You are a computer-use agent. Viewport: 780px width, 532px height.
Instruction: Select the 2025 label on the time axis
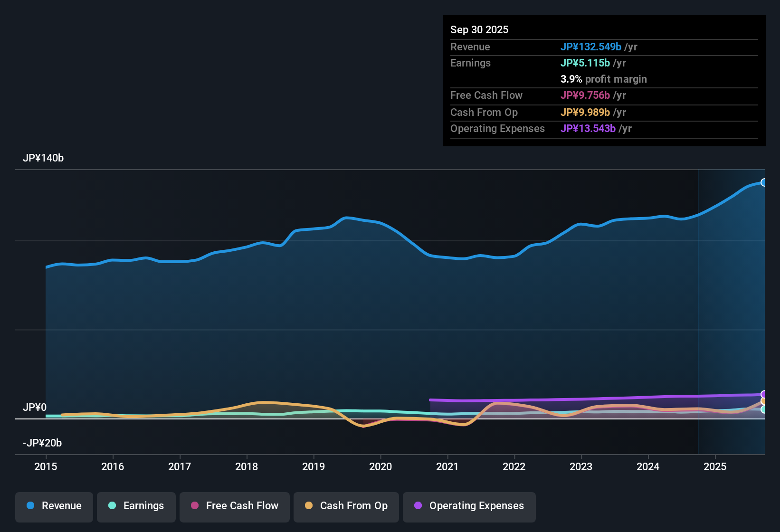tap(715, 467)
